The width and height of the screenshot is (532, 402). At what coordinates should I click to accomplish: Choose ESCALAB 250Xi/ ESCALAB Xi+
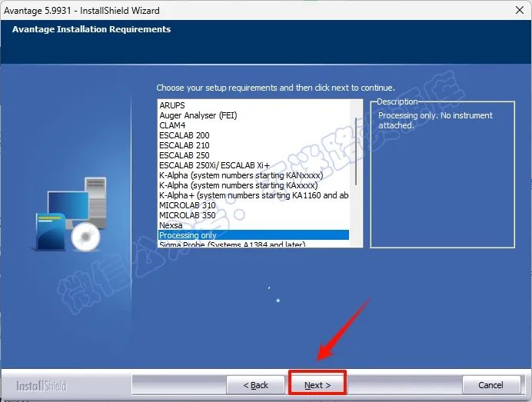253,165
